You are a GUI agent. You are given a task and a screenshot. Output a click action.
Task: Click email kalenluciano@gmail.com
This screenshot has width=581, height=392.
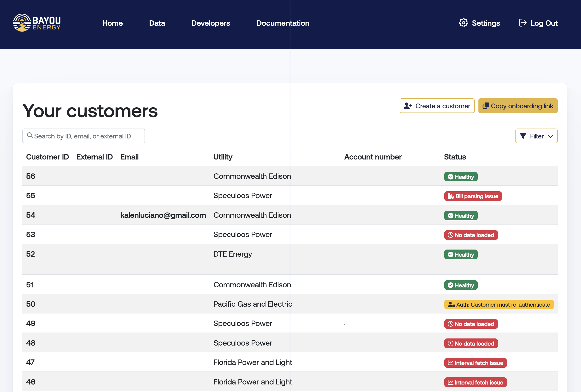coord(163,215)
